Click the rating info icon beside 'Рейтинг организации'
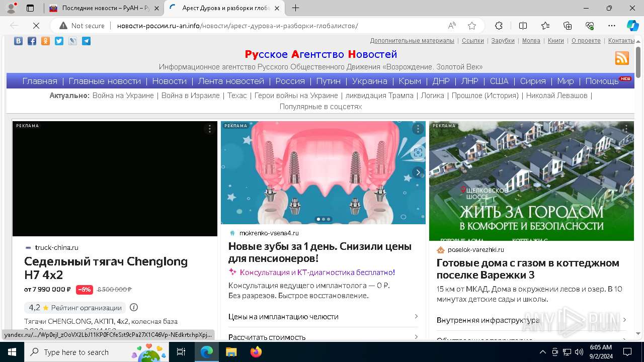The image size is (644, 362). point(134,307)
